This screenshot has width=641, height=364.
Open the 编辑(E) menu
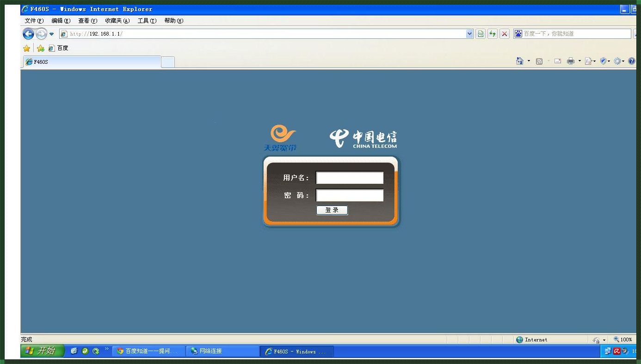[61, 21]
